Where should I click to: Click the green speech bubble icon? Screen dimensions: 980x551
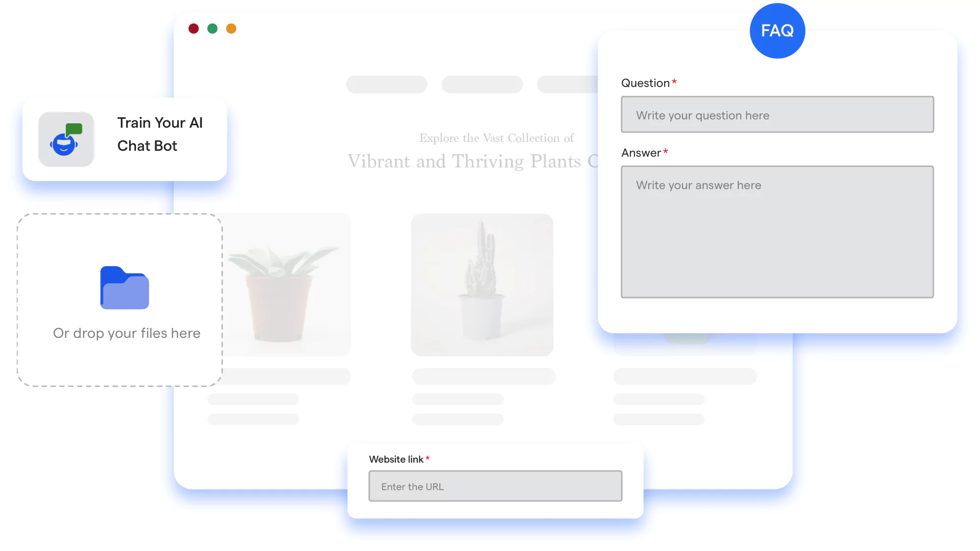pyautogui.click(x=73, y=127)
